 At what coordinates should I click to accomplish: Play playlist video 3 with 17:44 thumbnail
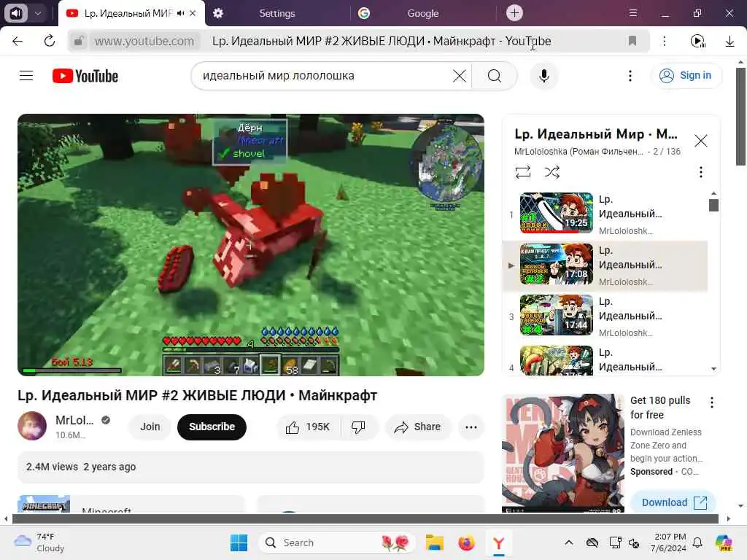(556, 315)
